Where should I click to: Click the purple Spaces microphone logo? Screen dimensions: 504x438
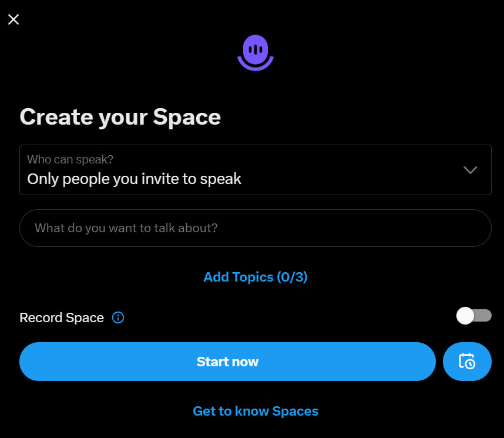[x=256, y=52]
